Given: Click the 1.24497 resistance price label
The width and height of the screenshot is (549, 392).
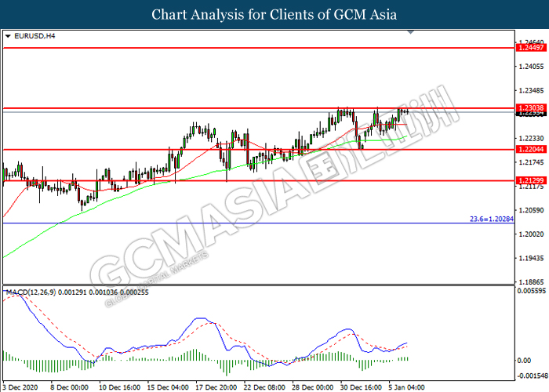Looking at the screenshot, I should [x=531, y=48].
